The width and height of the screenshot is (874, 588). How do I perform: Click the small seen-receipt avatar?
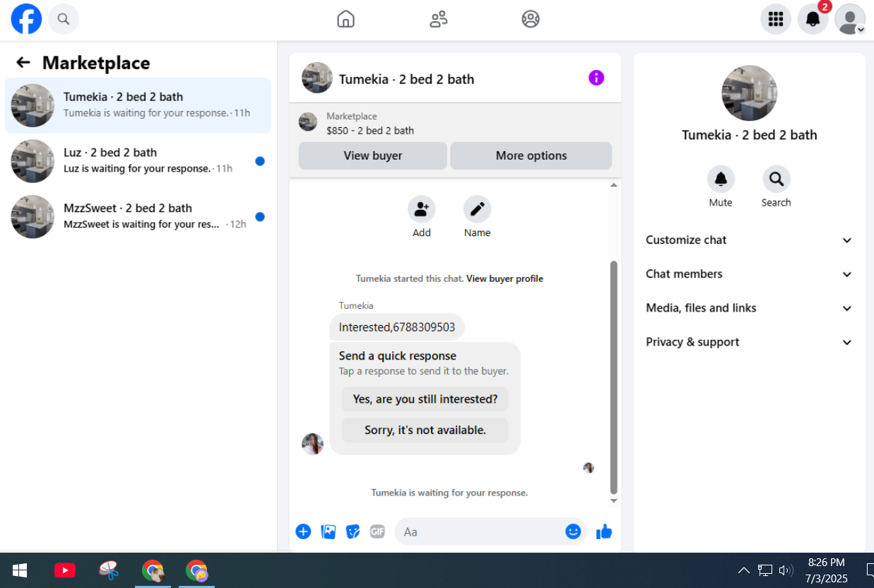(589, 468)
